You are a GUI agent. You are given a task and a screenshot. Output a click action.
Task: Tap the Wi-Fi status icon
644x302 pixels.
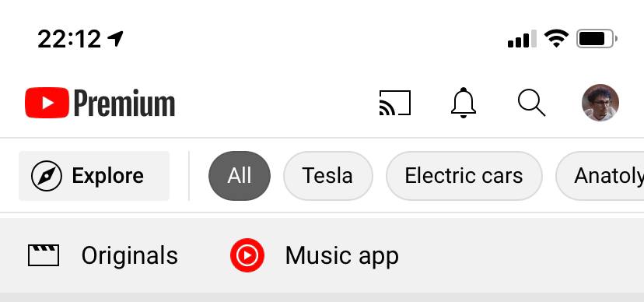click(556, 39)
